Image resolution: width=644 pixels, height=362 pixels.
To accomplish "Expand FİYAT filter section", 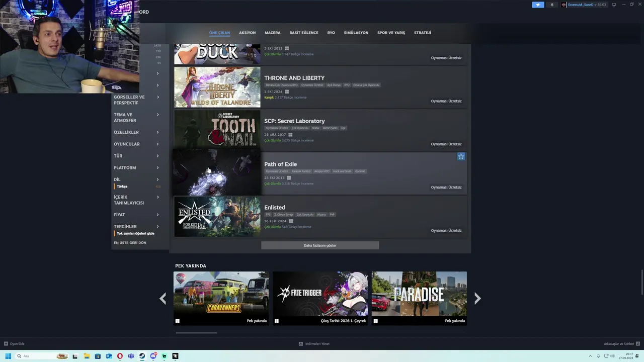I will click(136, 215).
